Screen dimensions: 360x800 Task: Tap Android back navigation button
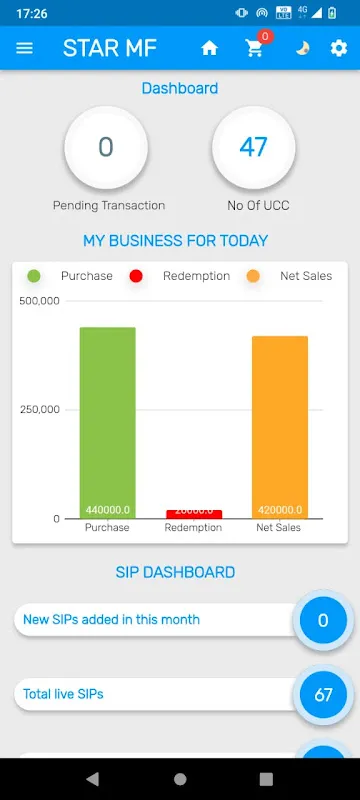tap(93, 779)
